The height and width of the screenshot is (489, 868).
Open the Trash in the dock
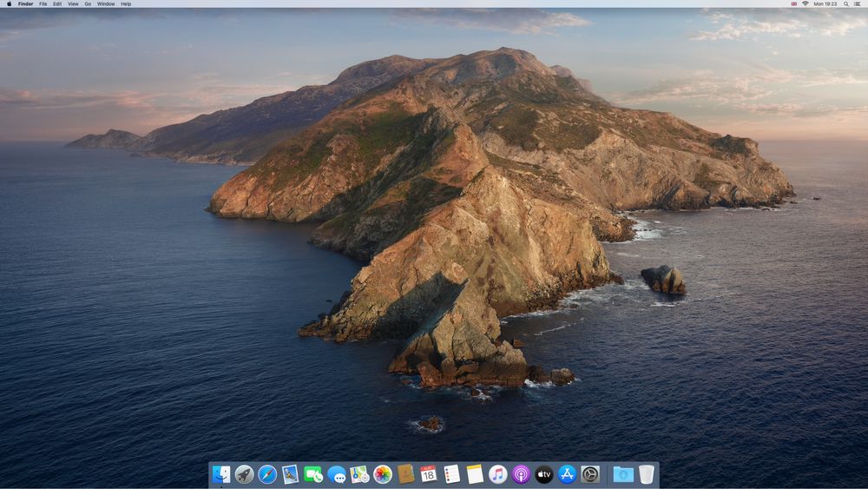647,474
